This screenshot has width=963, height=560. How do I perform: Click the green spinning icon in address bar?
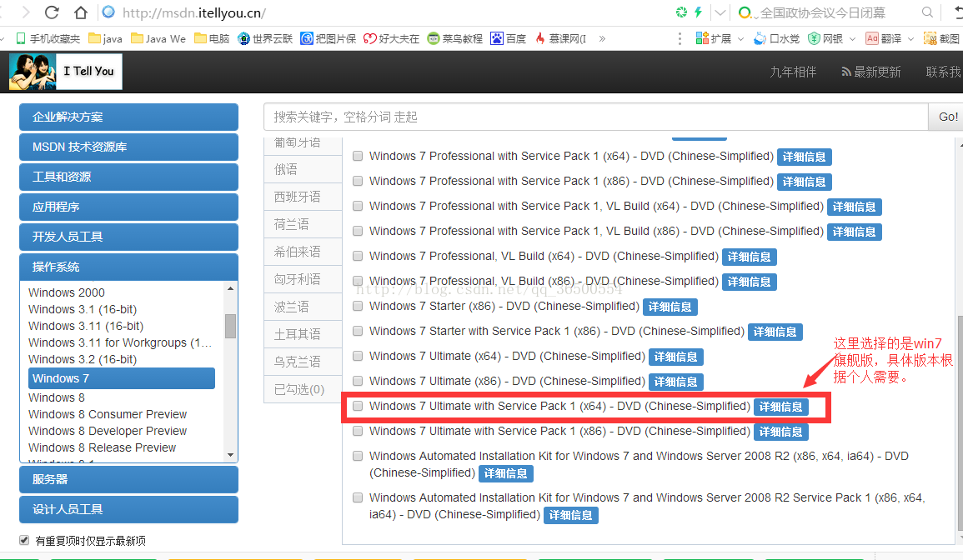pos(681,12)
